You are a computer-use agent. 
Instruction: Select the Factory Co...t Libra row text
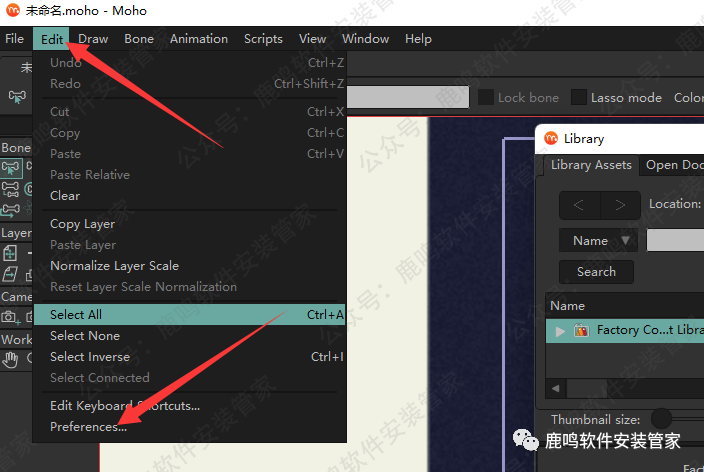(x=650, y=330)
